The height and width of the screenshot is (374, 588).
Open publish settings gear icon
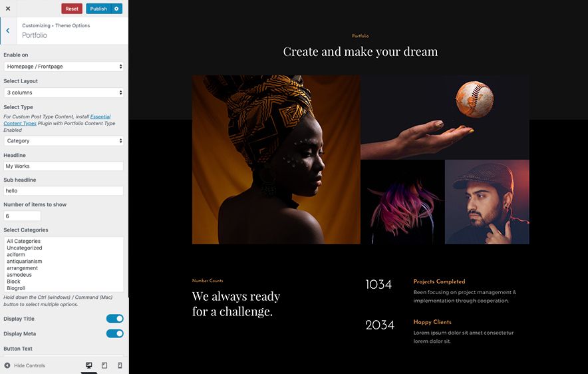[116, 9]
